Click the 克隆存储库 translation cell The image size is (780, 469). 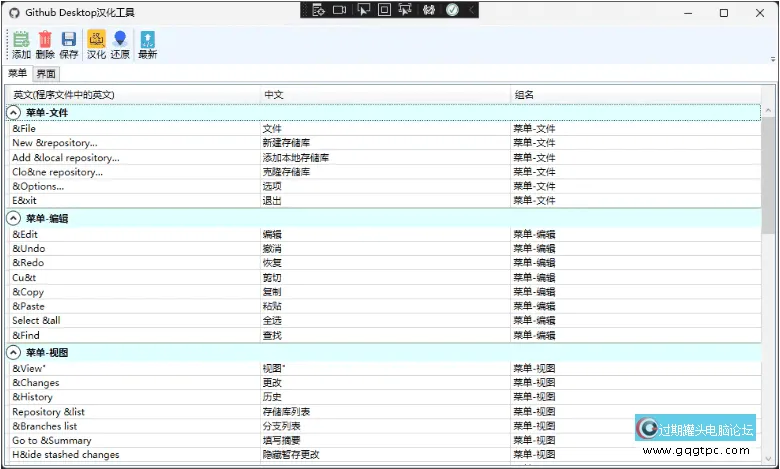tap(386, 172)
